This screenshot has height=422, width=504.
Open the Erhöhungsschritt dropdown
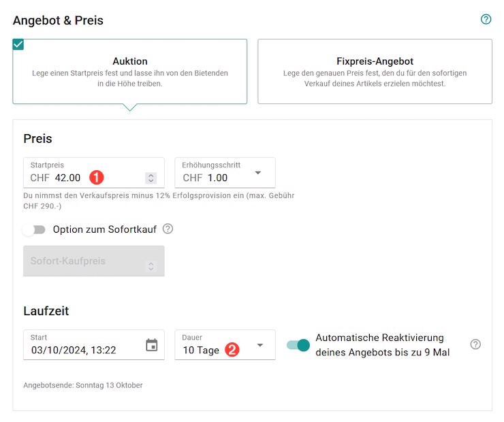tap(258, 173)
